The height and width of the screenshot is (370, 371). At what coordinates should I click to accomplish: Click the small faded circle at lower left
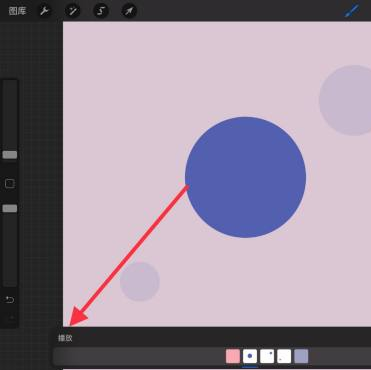pyautogui.click(x=140, y=282)
